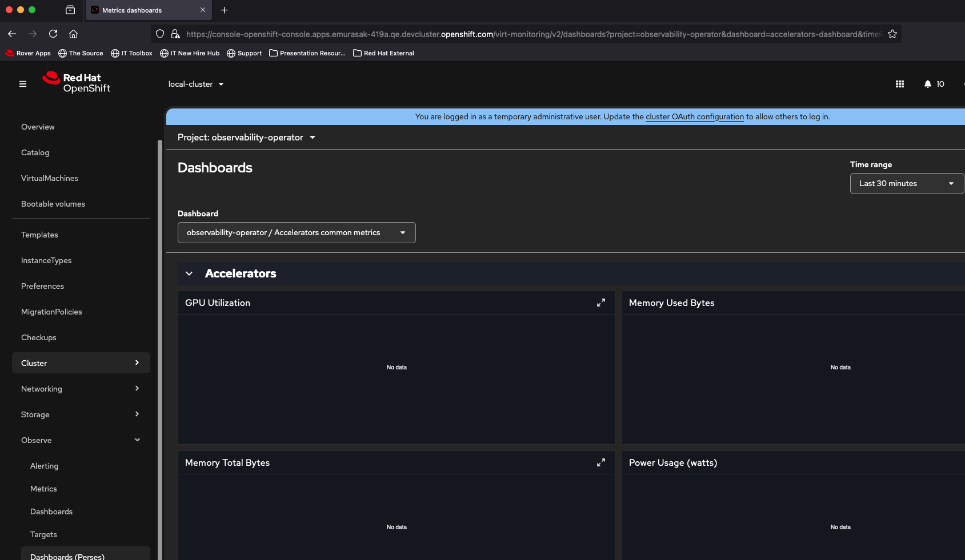965x560 pixels.
Task: Go to the browser home page
Action: [x=73, y=34]
